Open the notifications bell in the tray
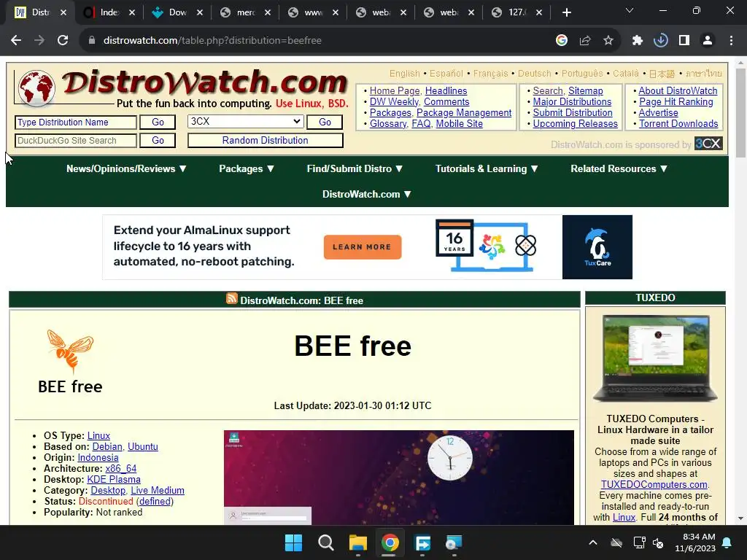 pos(727,542)
